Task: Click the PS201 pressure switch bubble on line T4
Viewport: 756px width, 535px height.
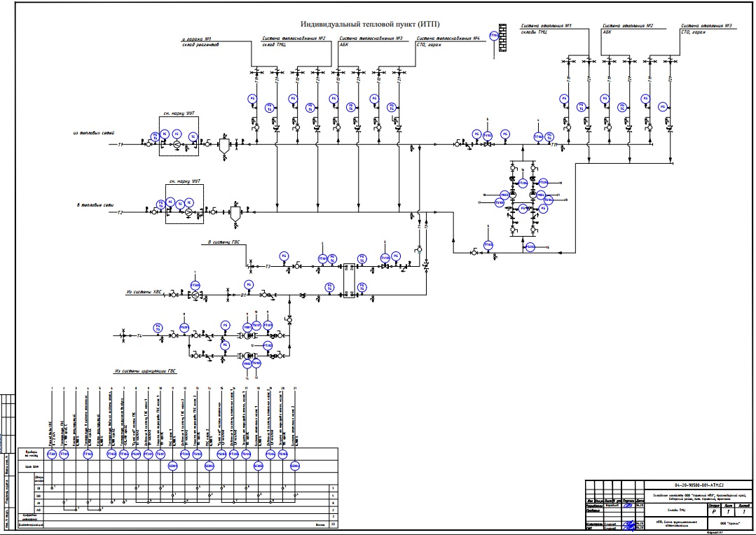Action: [x=184, y=328]
